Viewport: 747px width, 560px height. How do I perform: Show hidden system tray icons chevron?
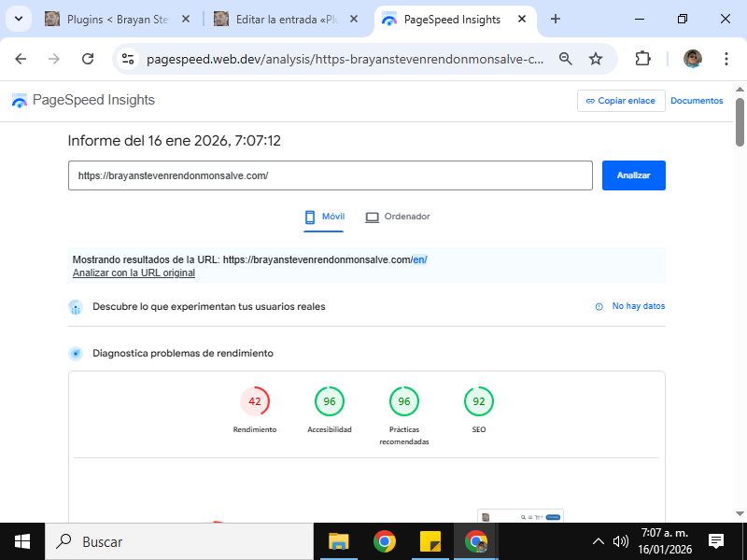599,541
